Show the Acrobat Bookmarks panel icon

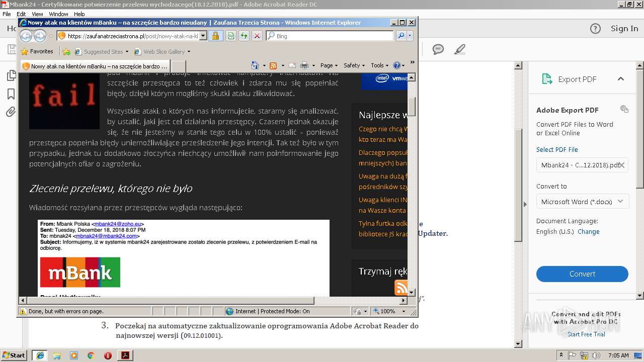[x=11, y=94]
